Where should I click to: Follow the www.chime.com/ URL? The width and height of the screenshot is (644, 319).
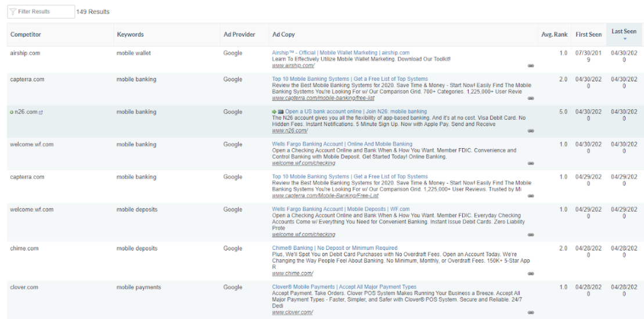click(x=293, y=273)
